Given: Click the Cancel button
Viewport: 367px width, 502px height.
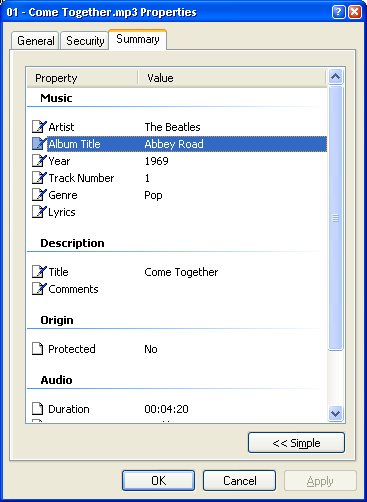Looking at the screenshot, I should pos(240,480).
